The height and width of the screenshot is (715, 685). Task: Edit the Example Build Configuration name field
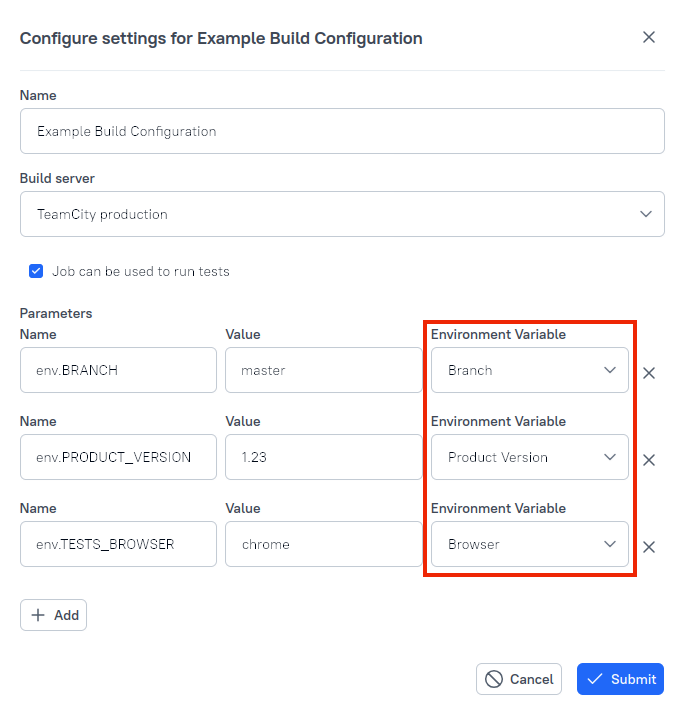(x=342, y=131)
